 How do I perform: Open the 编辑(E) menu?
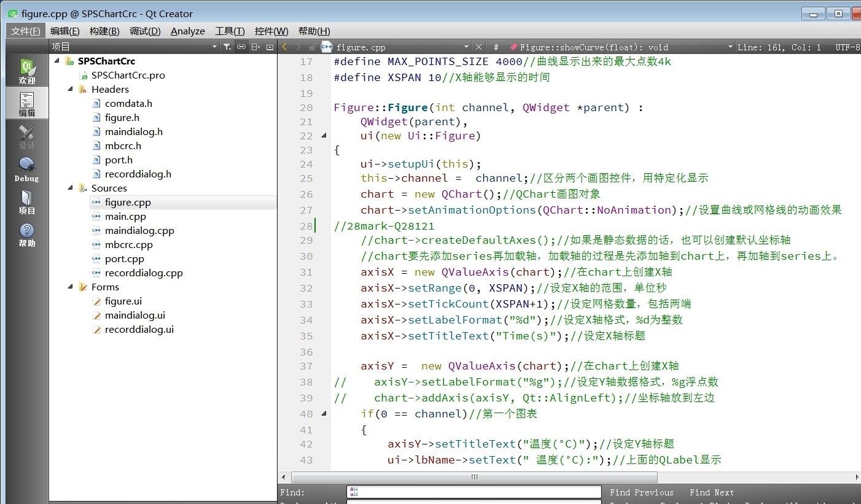point(64,31)
